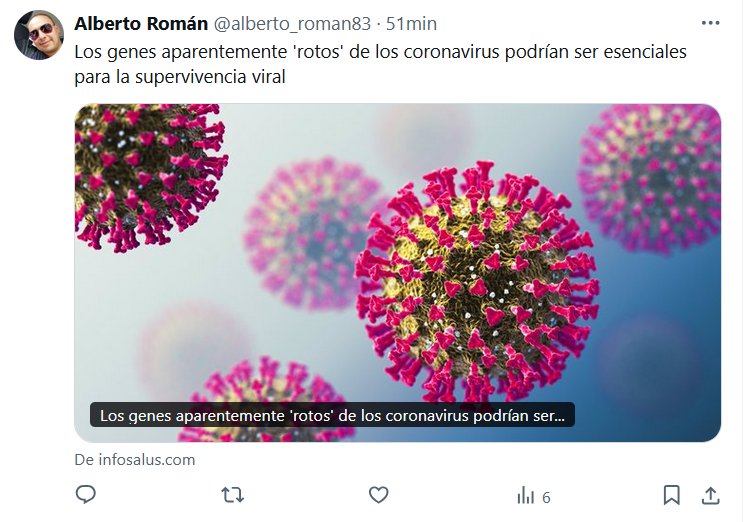Click the view count number 6
The width and height of the screenshot is (744, 522).
(546, 497)
